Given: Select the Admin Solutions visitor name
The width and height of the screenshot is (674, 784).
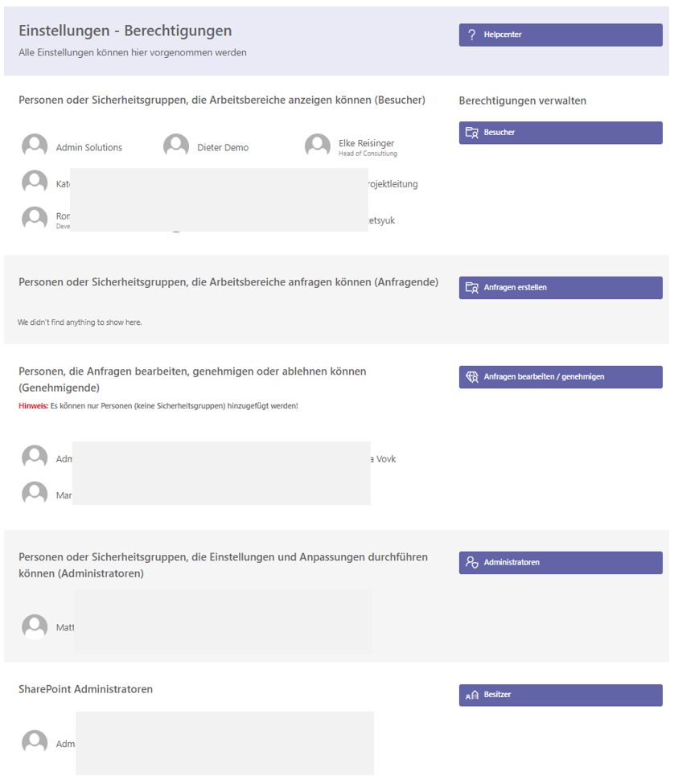Looking at the screenshot, I should coord(89,147).
